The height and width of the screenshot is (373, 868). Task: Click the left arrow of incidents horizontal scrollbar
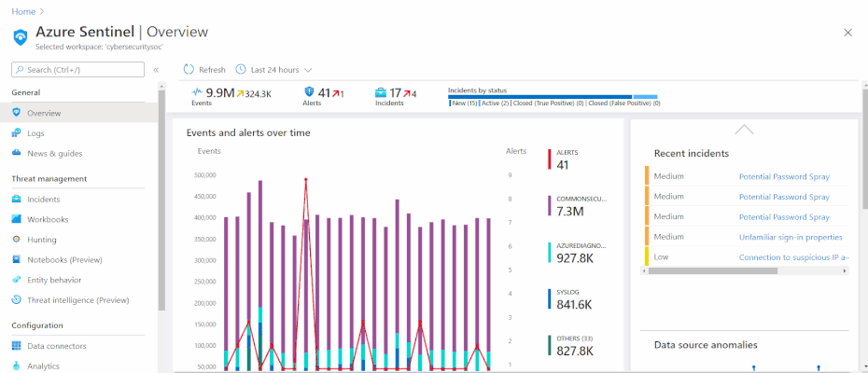pyautogui.click(x=643, y=271)
